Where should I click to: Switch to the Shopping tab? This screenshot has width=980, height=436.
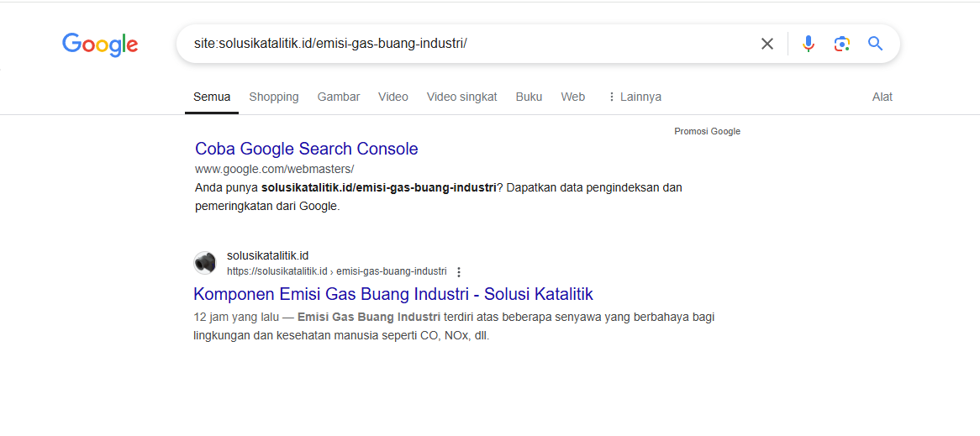274,97
